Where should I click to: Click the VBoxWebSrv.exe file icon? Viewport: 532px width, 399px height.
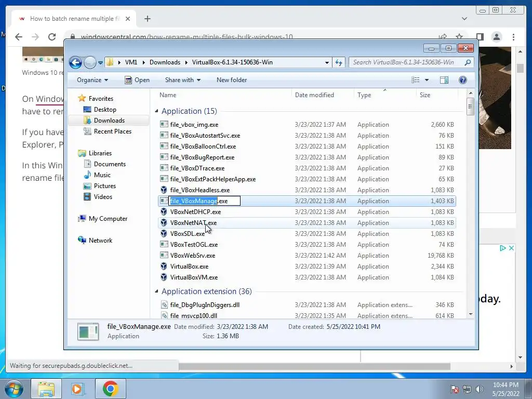coord(164,255)
